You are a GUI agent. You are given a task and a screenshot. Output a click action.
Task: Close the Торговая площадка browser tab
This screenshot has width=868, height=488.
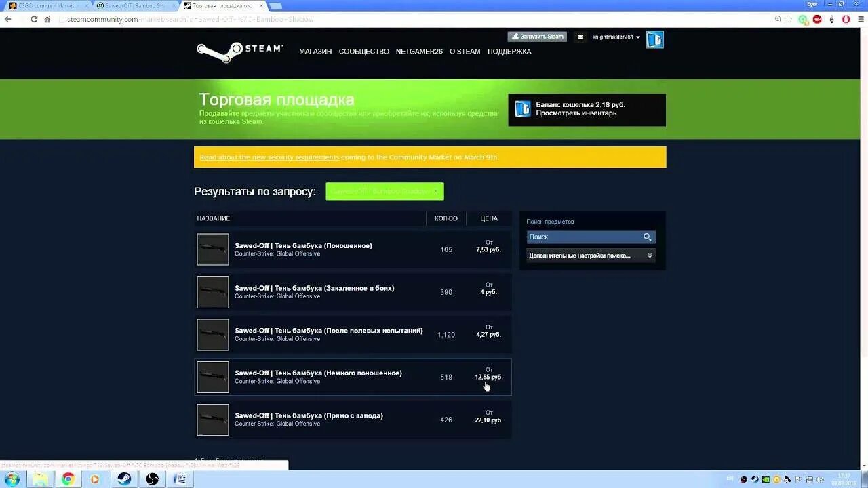click(x=261, y=5)
